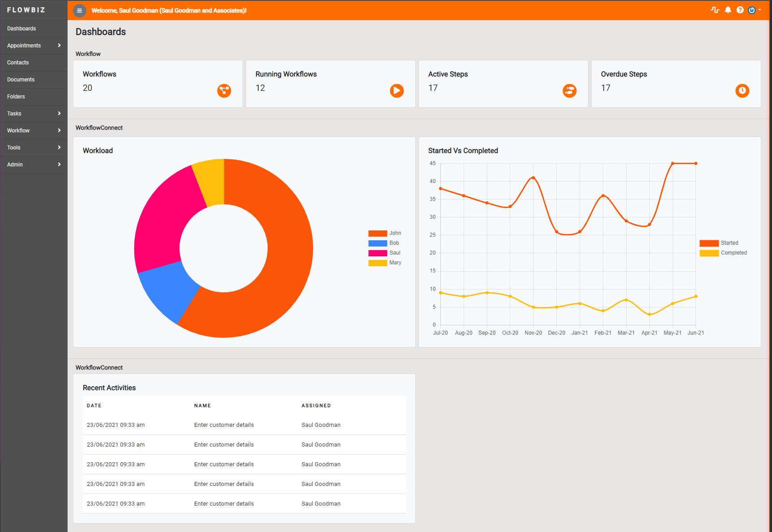Open the help question mark icon
This screenshot has height=532, width=772.
(740, 9)
